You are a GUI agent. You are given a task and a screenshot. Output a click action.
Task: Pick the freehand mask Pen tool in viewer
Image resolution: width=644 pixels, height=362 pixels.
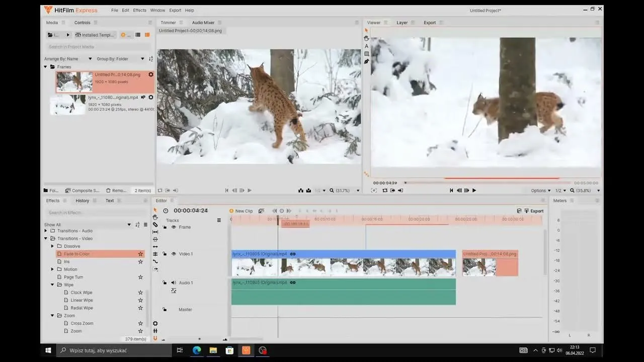pos(366,61)
